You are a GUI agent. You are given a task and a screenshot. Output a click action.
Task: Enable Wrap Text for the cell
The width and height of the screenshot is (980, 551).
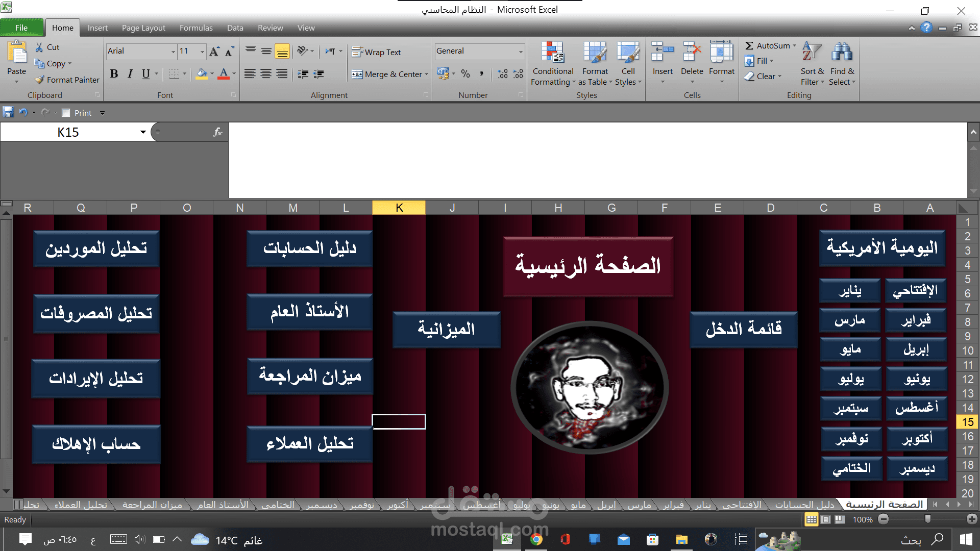[x=376, y=52]
